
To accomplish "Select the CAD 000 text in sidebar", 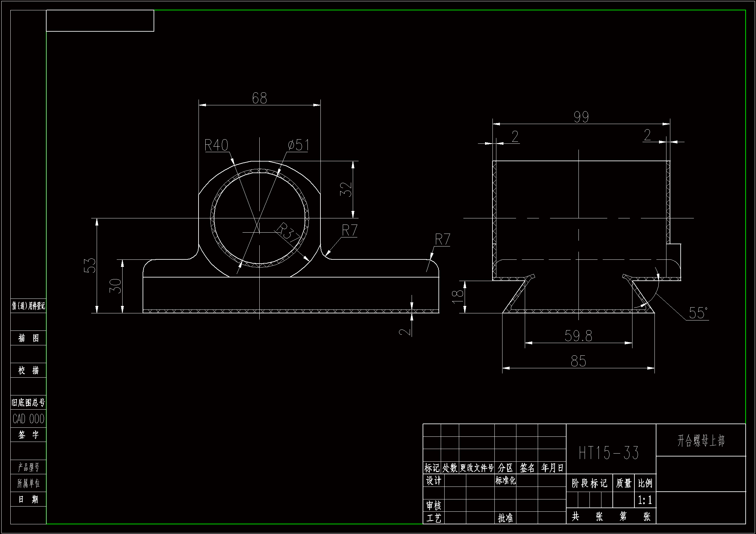I will click(x=28, y=419).
